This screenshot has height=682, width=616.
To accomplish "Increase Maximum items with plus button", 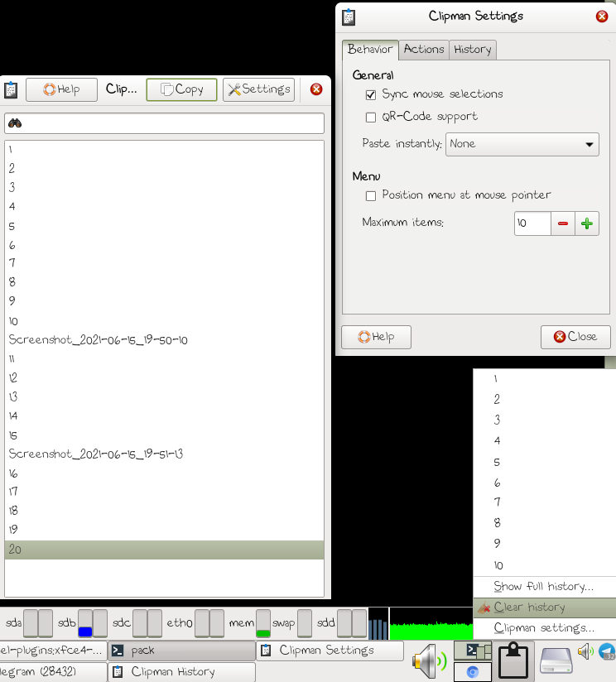I will 587,223.
